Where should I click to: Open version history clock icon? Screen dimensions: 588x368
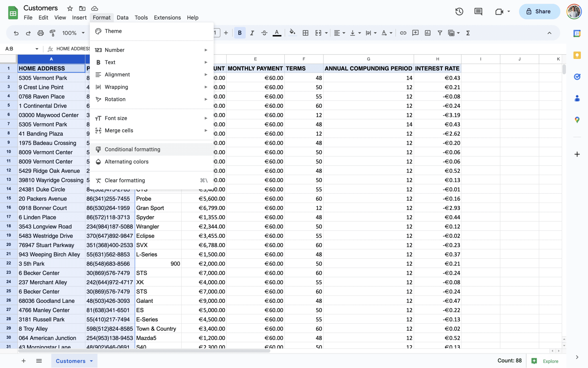pyautogui.click(x=459, y=11)
